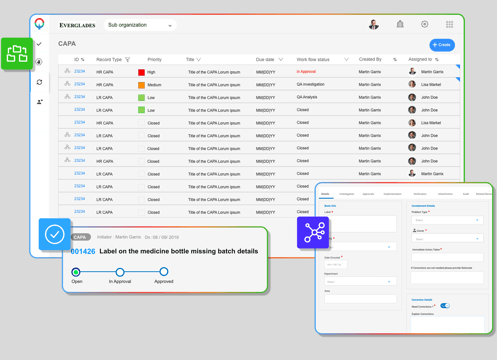This screenshot has width=497, height=360.
Task: Open the add-user icon in left sidebar
Action: [40, 102]
